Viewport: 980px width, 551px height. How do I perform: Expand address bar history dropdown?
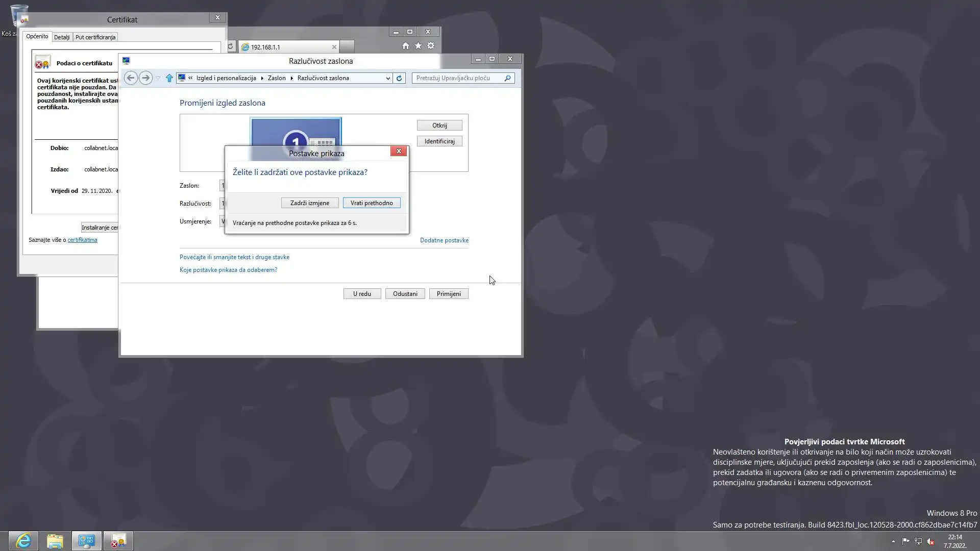(388, 78)
